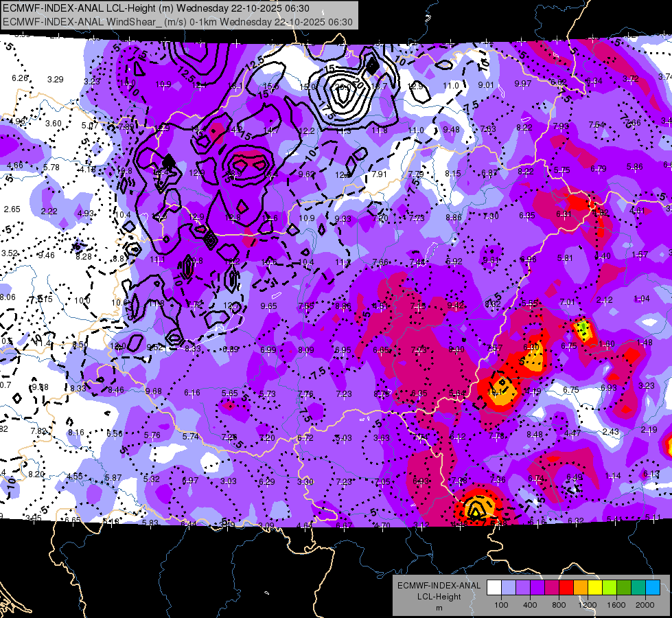
Task: Click the vivid violet legend swatch
Action: [x=537, y=588]
